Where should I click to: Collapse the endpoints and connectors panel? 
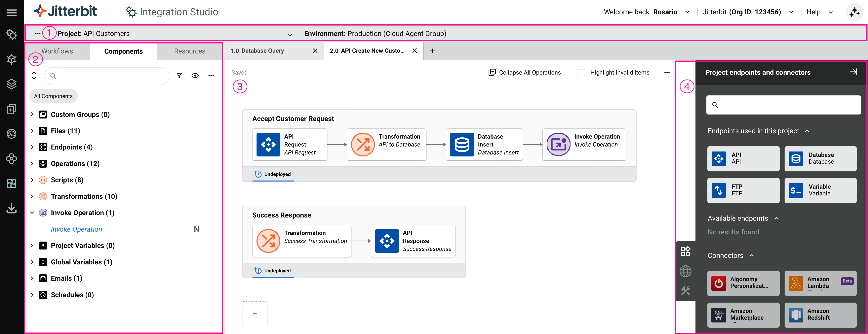pos(853,72)
